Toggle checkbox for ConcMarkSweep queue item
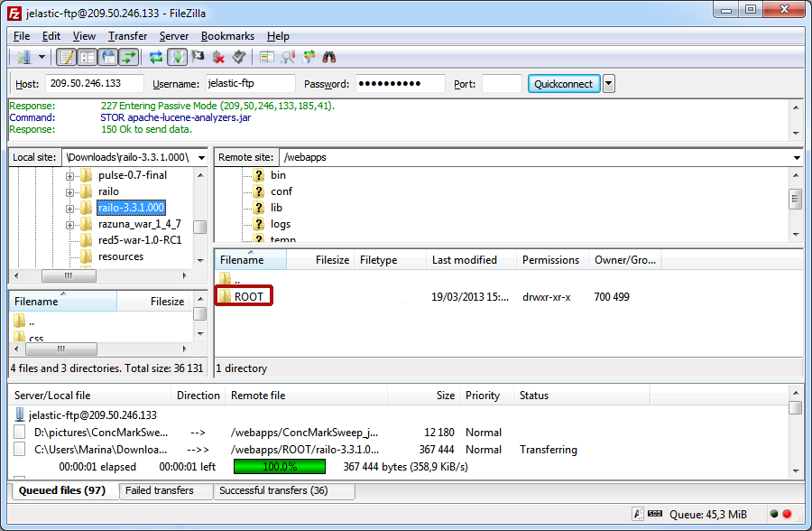This screenshot has width=812, height=531. click(20, 432)
